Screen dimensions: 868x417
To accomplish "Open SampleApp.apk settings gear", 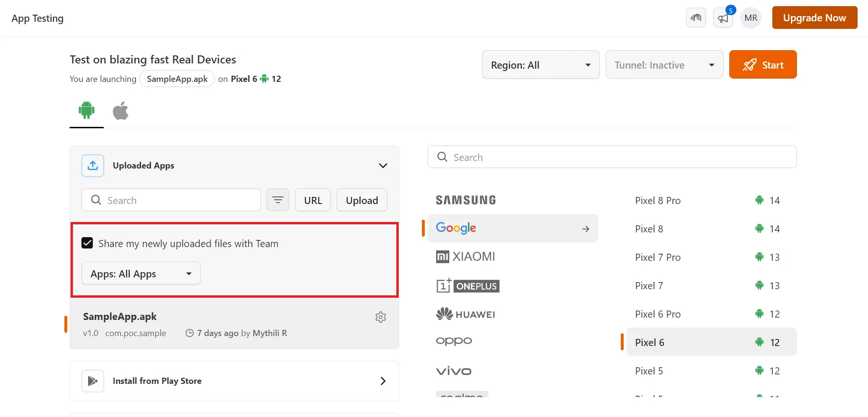I will [x=381, y=317].
